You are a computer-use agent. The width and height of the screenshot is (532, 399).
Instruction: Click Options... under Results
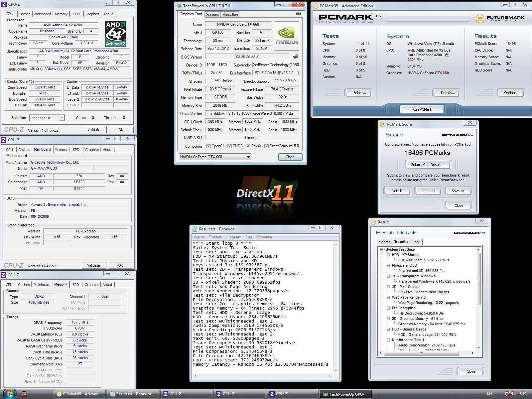511,93
